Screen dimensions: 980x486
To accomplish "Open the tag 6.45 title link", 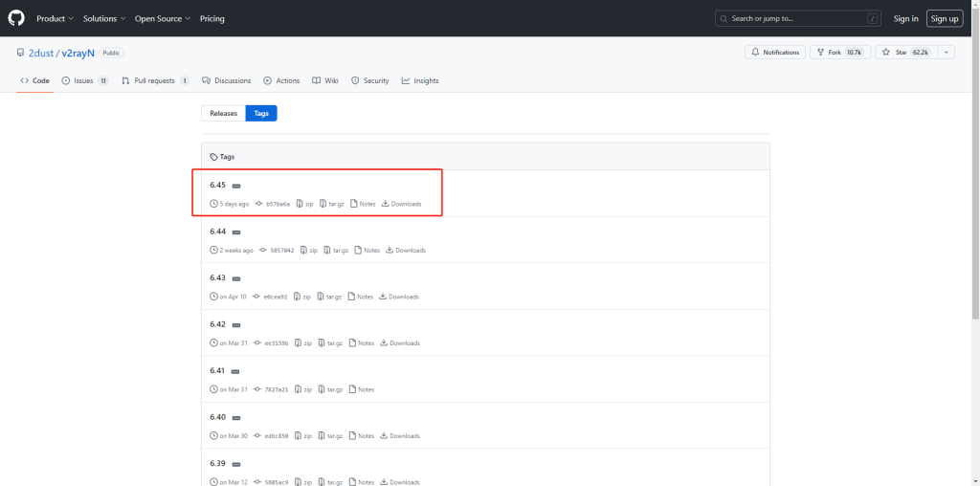I will 217,185.
